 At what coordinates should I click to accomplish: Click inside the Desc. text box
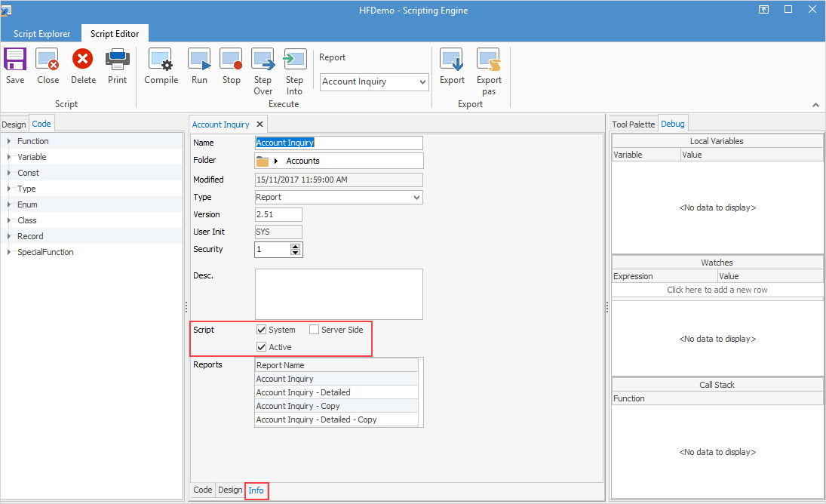click(339, 293)
